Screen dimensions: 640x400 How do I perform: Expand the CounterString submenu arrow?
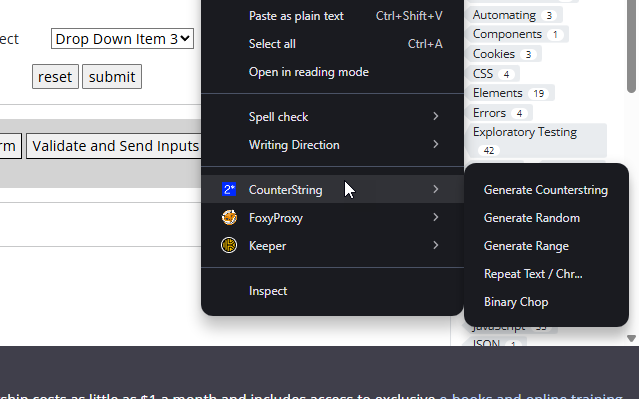pos(436,189)
